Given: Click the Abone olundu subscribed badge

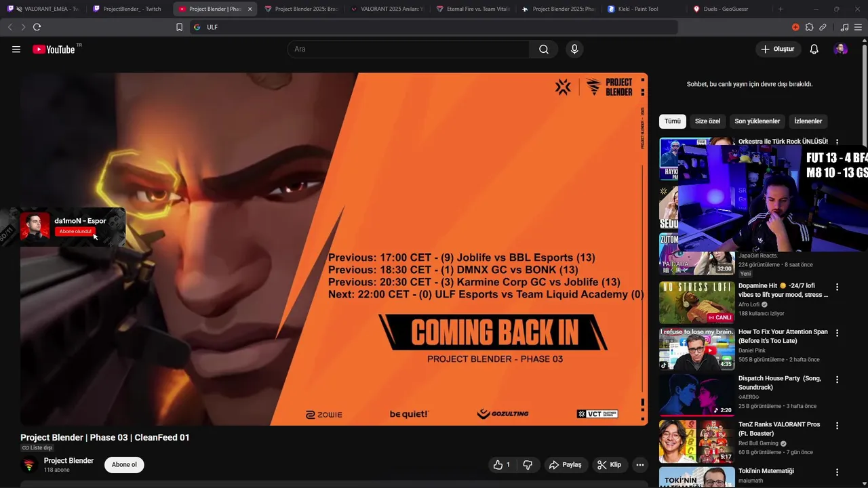Looking at the screenshot, I should point(75,232).
